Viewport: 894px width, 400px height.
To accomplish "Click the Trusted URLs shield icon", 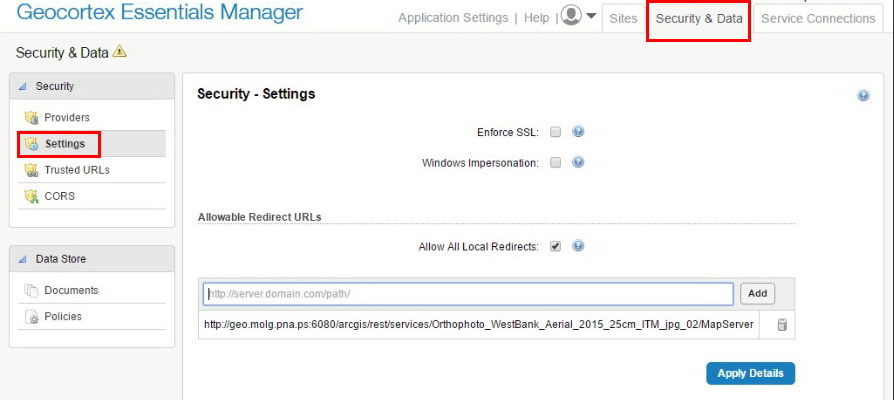I will pyautogui.click(x=31, y=170).
